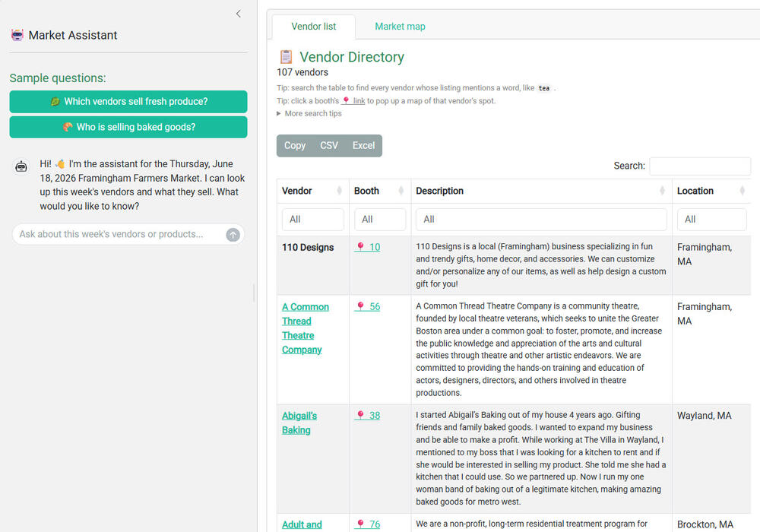Click the panel splitter handle
Viewport: 760px width, 532px height.
coord(255,293)
